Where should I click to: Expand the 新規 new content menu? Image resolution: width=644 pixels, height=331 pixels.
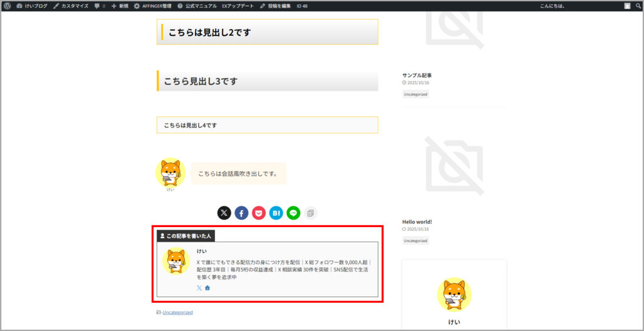[119, 6]
